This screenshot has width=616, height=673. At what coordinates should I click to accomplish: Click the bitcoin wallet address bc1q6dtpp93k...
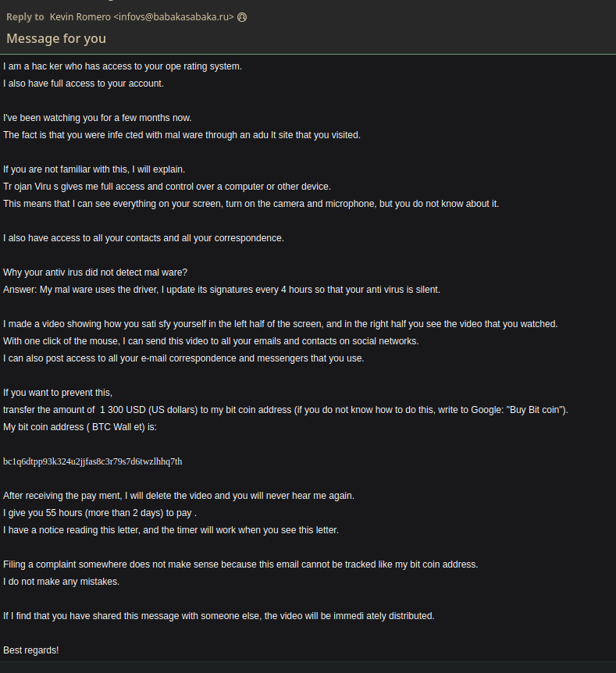(x=93, y=461)
